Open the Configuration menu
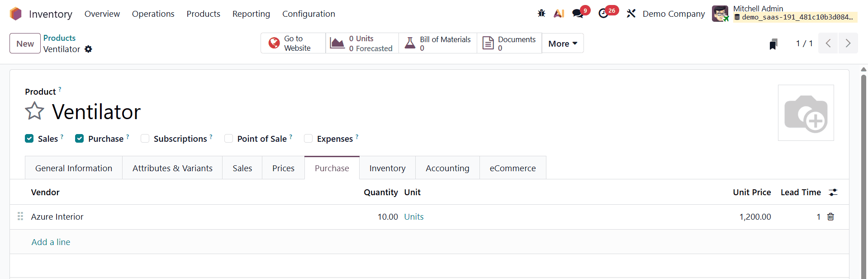The image size is (868, 279). click(308, 14)
